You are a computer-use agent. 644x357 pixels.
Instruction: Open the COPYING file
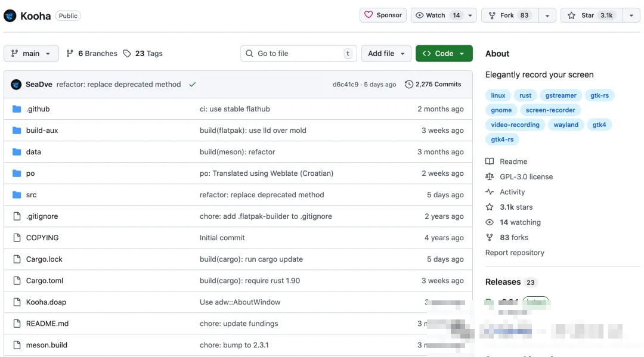click(x=42, y=238)
